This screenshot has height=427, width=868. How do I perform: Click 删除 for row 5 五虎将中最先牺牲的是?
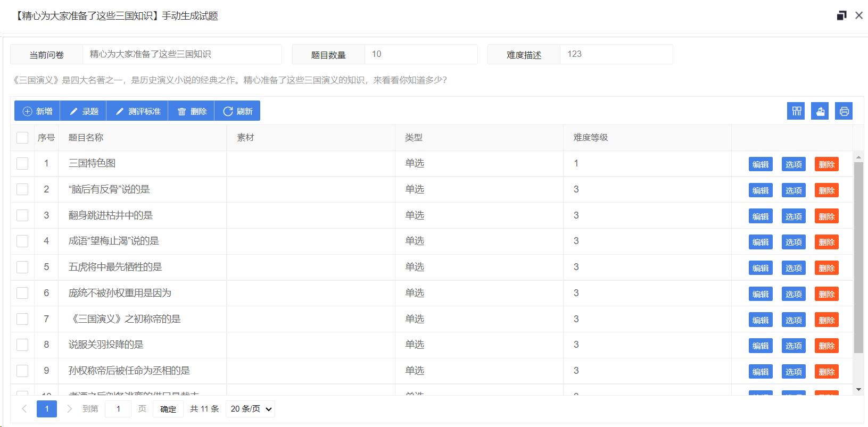(826, 268)
